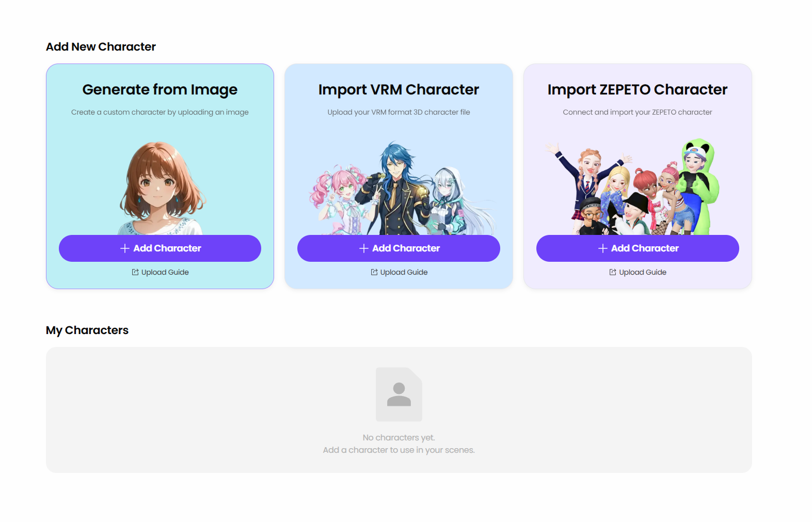Click the My Characters section heading
This screenshot has width=812, height=522.
87,330
